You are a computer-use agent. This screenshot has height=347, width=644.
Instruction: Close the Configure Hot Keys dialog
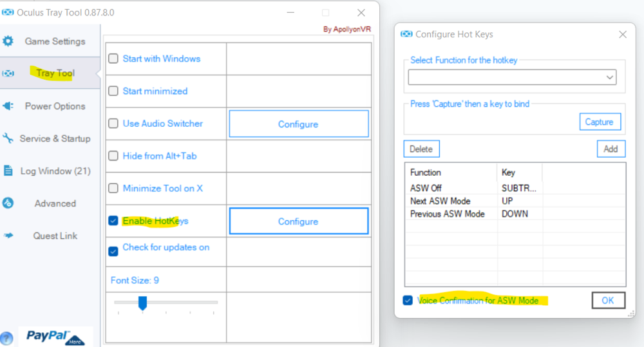[x=623, y=35]
